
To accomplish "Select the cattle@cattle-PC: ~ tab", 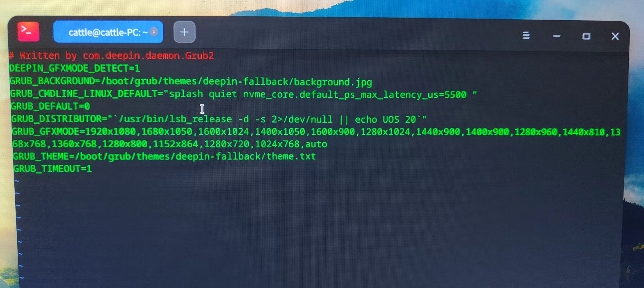I will click(105, 32).
